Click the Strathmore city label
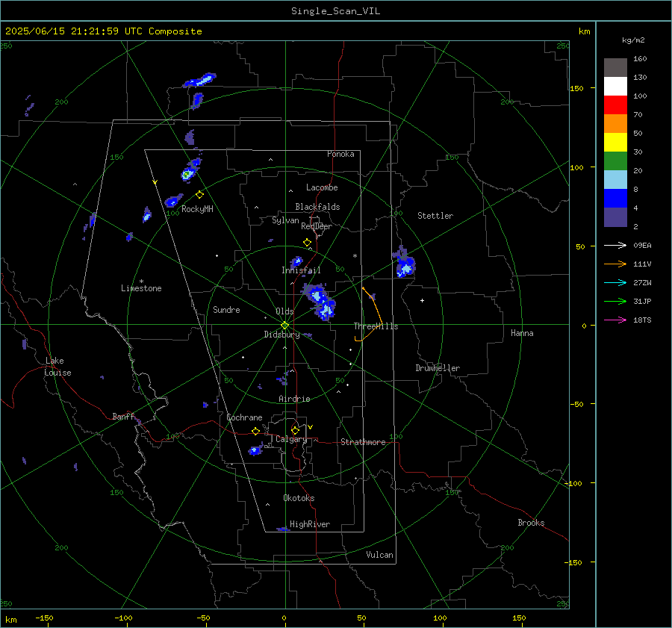 pos(363,442)
